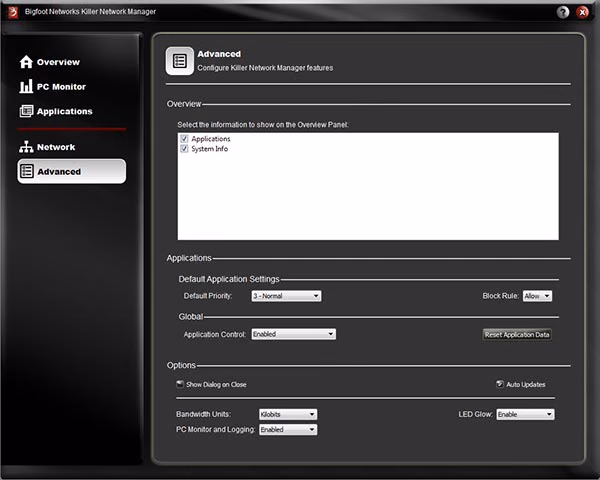This screenshot has width=600, height=480.
Task: Click the "Default Application Settings" heading
Action: [x=229, y=279]
